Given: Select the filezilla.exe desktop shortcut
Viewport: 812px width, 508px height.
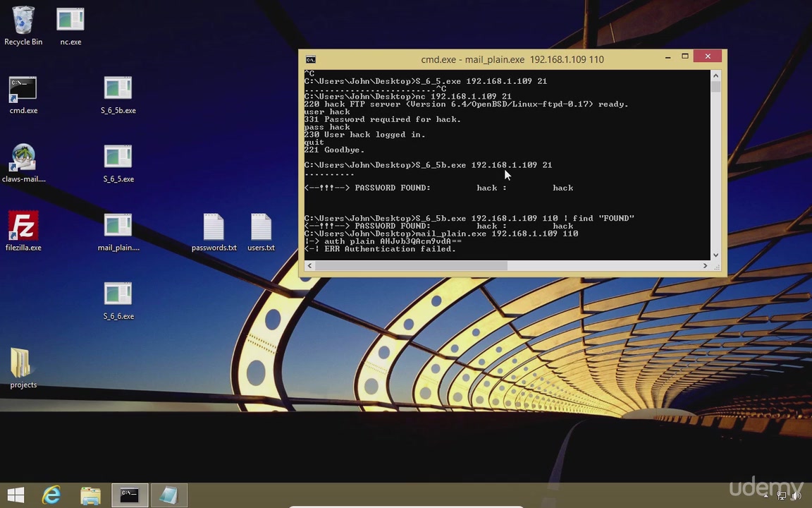Looking at the screenshot, I should coord(23,231).
